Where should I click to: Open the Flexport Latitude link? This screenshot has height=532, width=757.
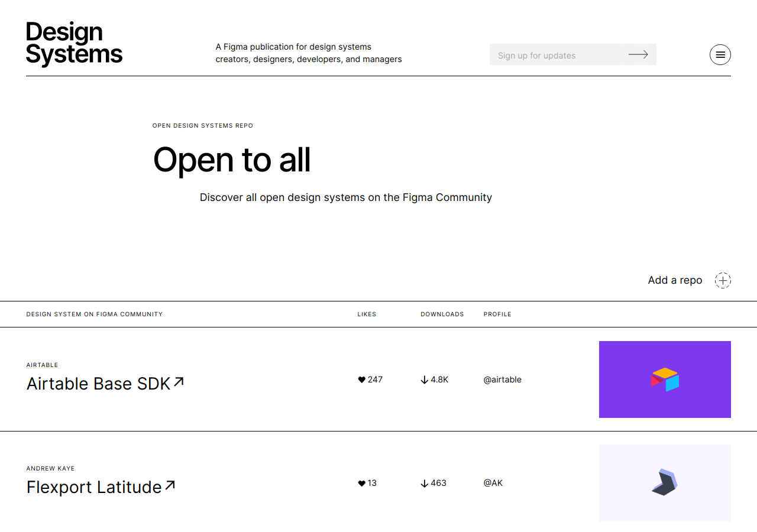101,487
